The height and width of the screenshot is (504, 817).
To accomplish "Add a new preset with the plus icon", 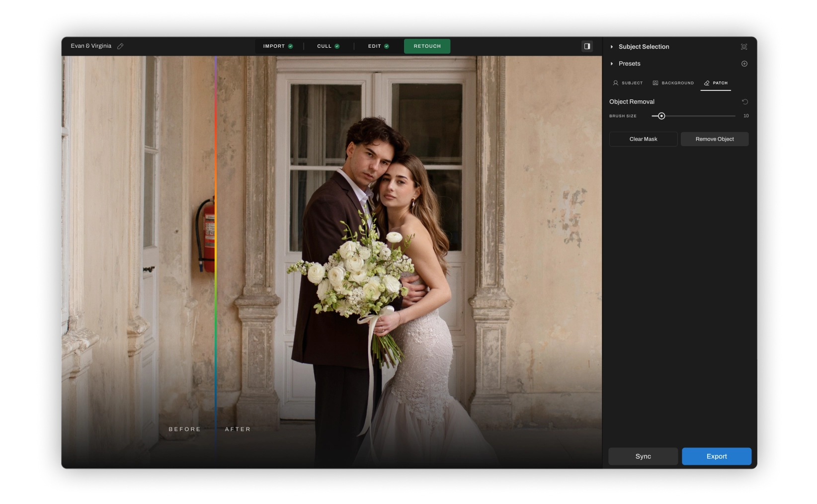I will click(744, 64).
